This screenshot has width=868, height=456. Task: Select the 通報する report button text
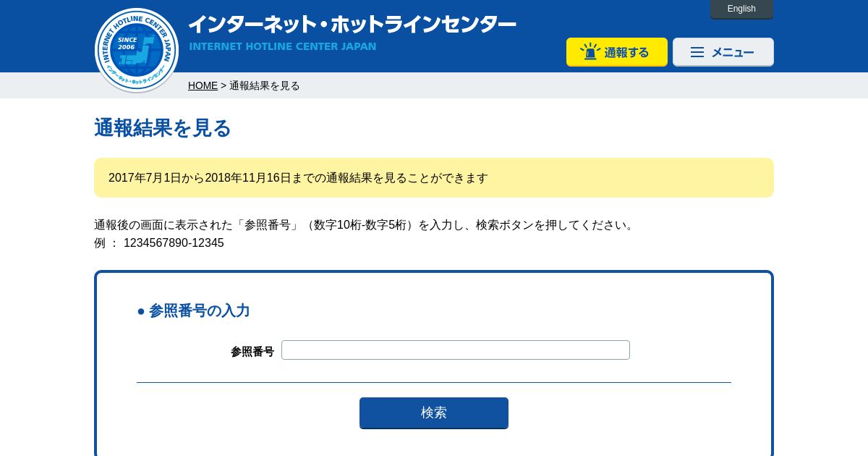[x=626, y=52]
